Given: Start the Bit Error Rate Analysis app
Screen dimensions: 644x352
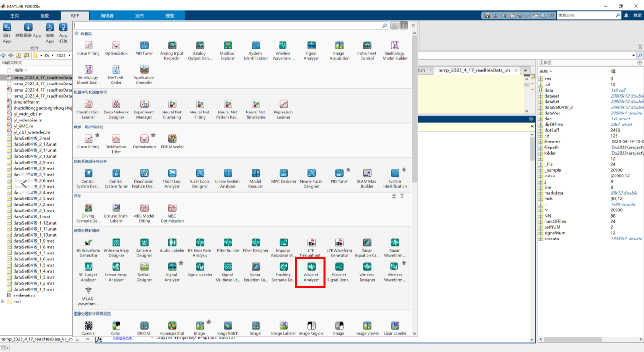Looking at the screenshot, I should click(200, 247).
